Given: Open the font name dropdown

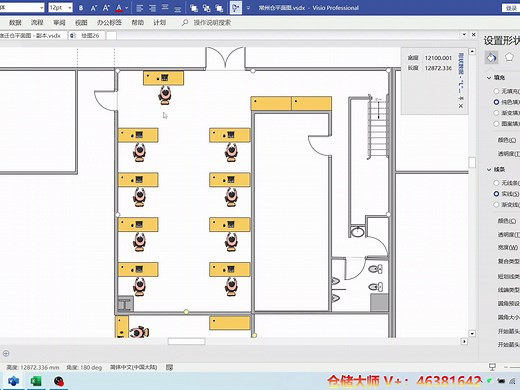Looking at the screenshot, I should pos(41,8).
